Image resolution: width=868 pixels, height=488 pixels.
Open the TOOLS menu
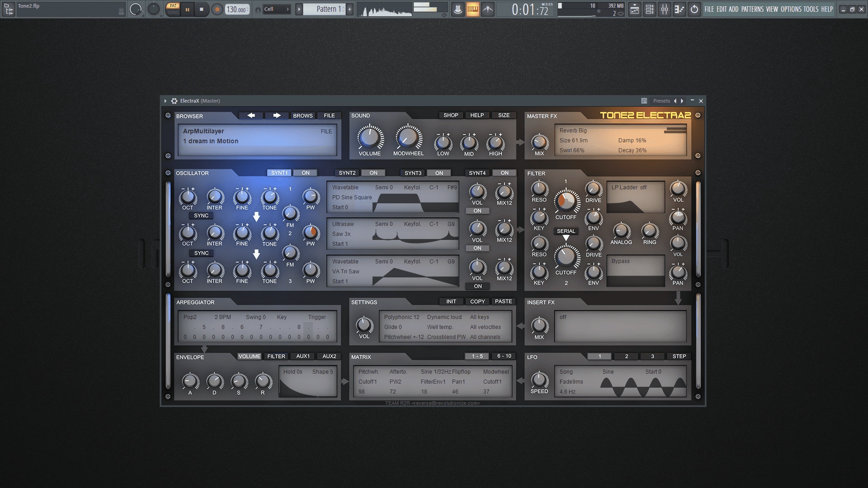811,9
